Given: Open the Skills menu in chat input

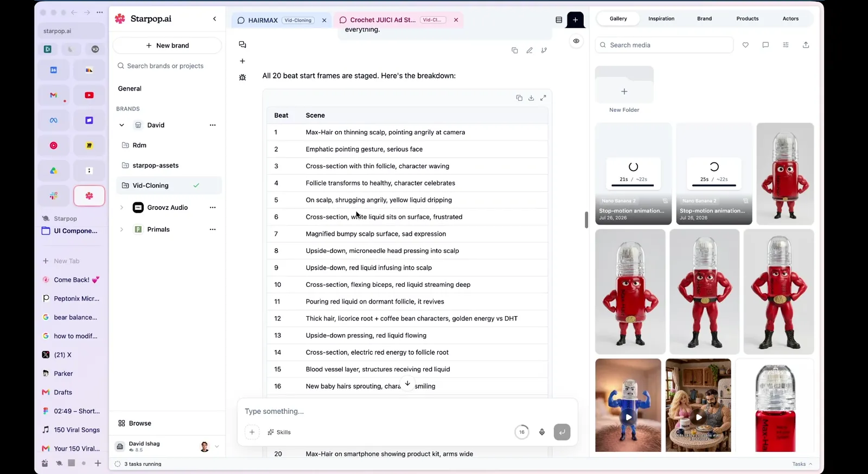Looking at the screenshot, I should coord(279,432).
